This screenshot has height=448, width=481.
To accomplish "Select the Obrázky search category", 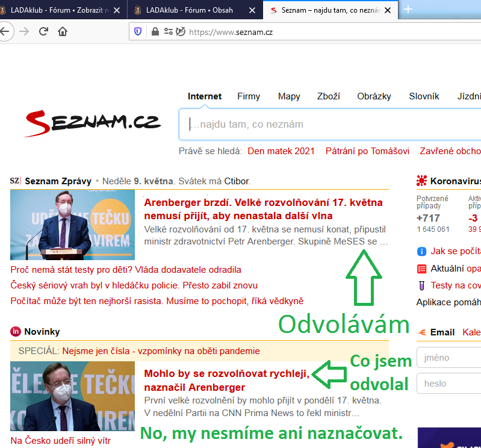I will point(374,96).
